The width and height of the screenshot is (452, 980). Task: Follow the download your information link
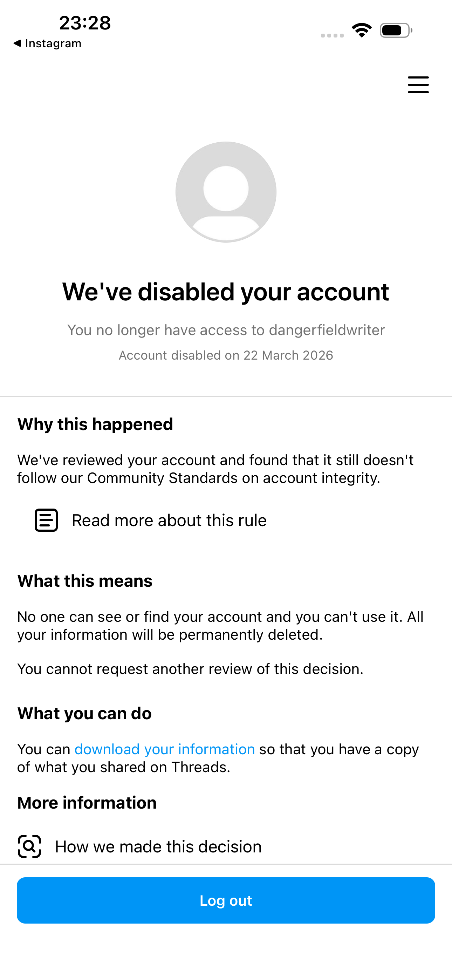coord(164,749)
